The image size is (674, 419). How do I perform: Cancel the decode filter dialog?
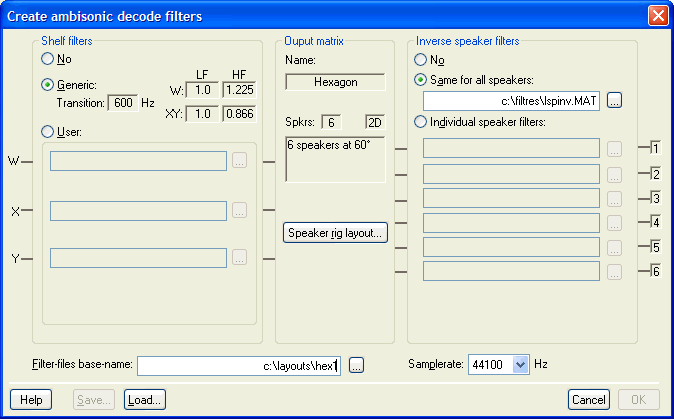coord(588,400)
